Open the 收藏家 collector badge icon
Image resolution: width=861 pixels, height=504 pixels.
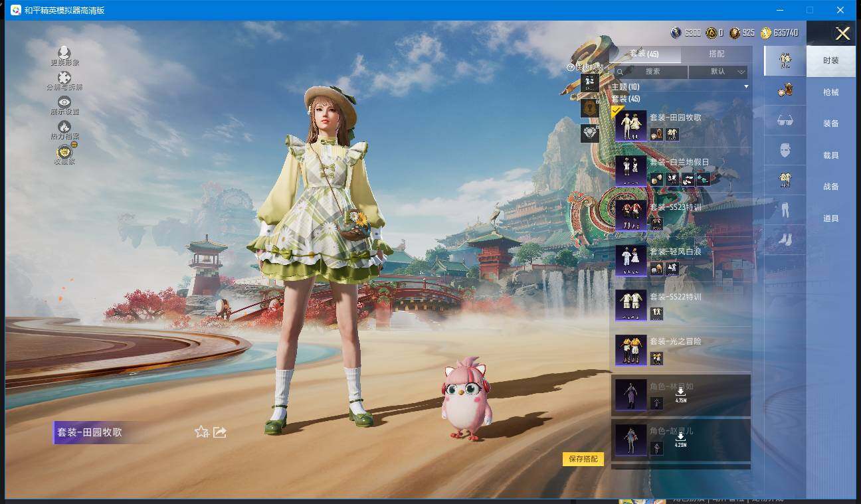[64, 152]
